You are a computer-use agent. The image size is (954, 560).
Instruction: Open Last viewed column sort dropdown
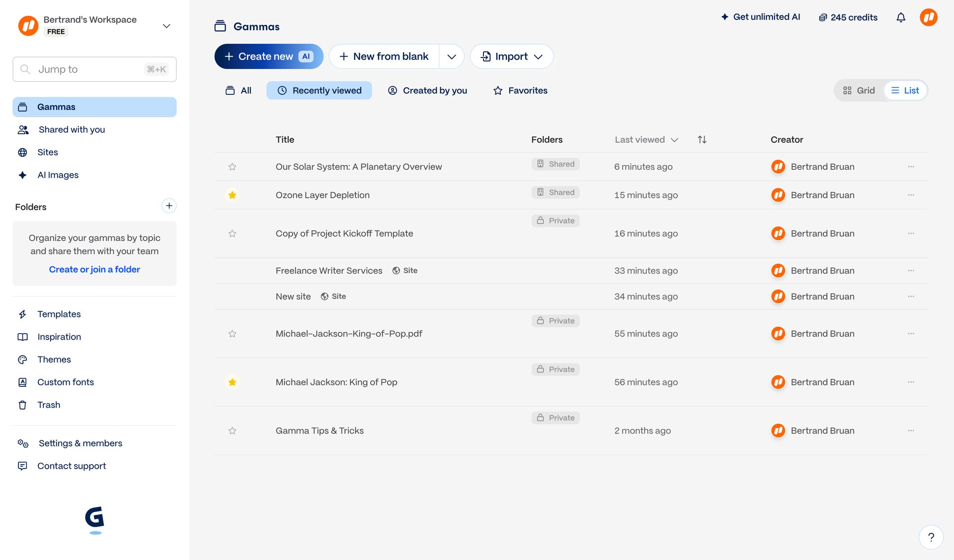tap(646, 140)
